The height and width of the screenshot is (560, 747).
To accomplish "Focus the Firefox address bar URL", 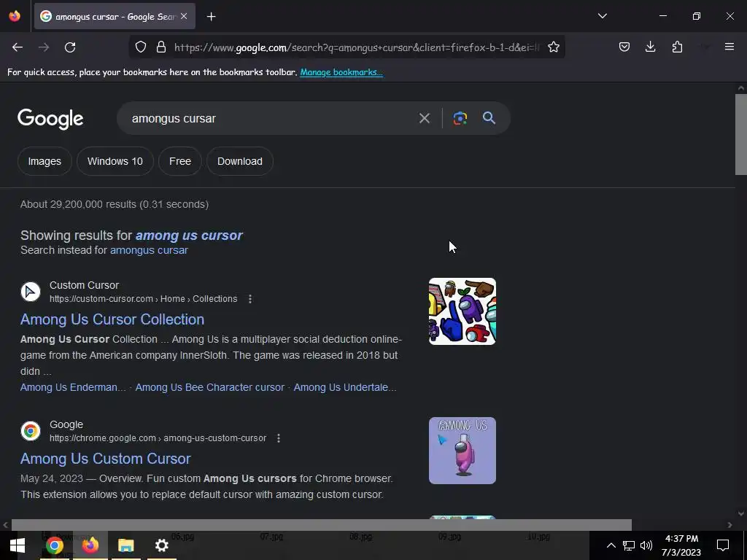I will [357, 47].
